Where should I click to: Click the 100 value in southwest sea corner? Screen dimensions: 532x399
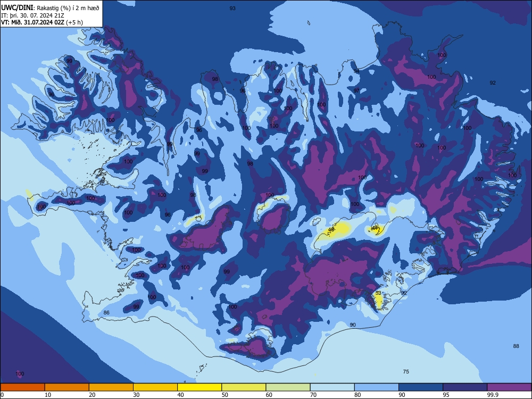[x=20, y=374]
